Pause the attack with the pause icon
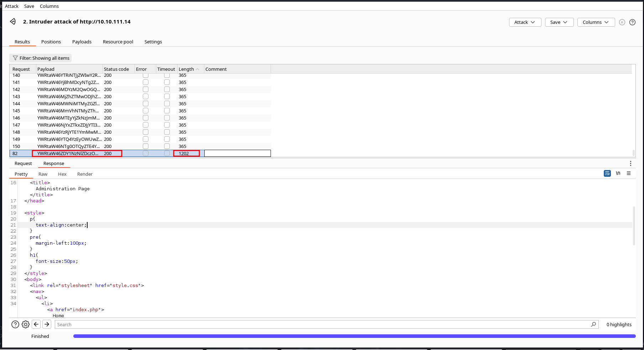644x350 pixels. 622,22
